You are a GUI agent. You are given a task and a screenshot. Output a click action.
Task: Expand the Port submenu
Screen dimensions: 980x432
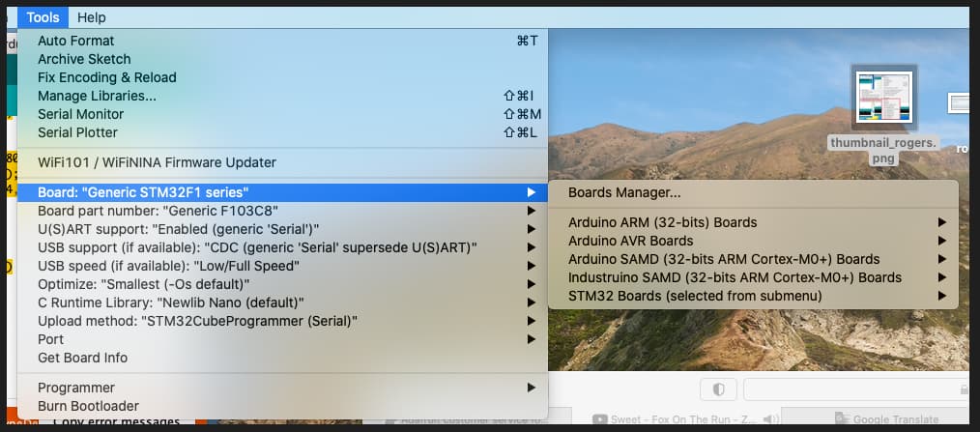(x=282, y=339)
